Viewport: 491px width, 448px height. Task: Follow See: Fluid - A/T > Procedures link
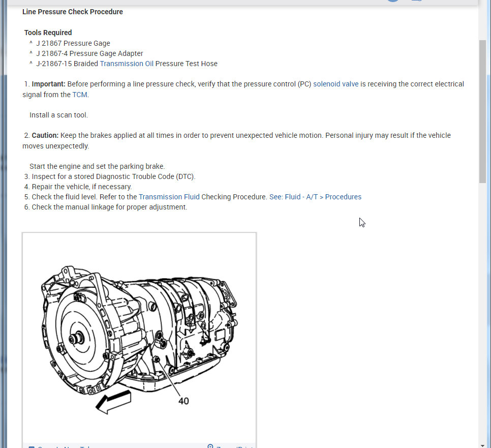[x=315, y=197]
